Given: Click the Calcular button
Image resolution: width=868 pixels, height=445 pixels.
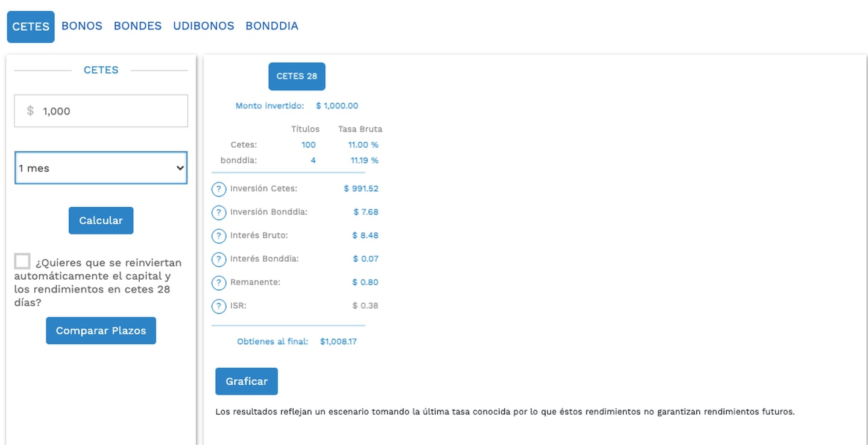Looking at the screenshot, I should pos(101,221).
